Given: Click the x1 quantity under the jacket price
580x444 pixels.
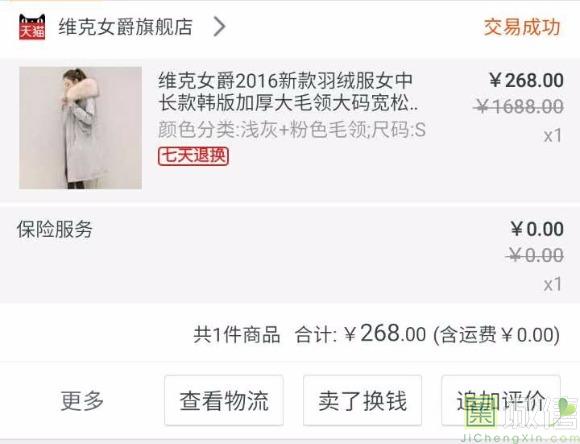Looking at the screenshot, I should click(553, 135).
